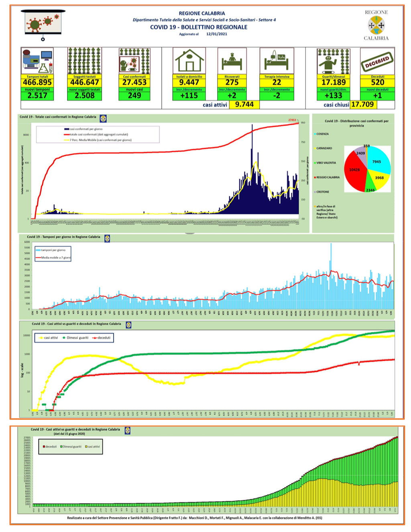Select the casi chiusi total 17.709

click(x=363, y=105)
